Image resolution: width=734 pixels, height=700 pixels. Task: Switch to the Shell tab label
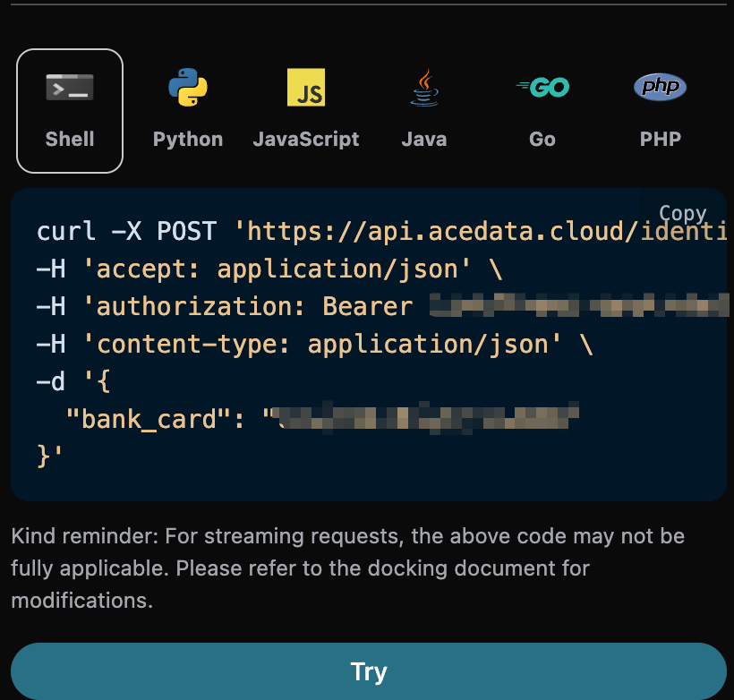pos(70,139)
